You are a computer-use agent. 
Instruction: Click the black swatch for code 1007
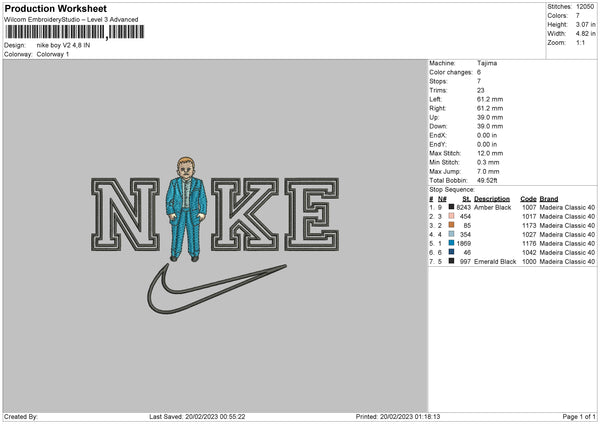click(451, 207)
